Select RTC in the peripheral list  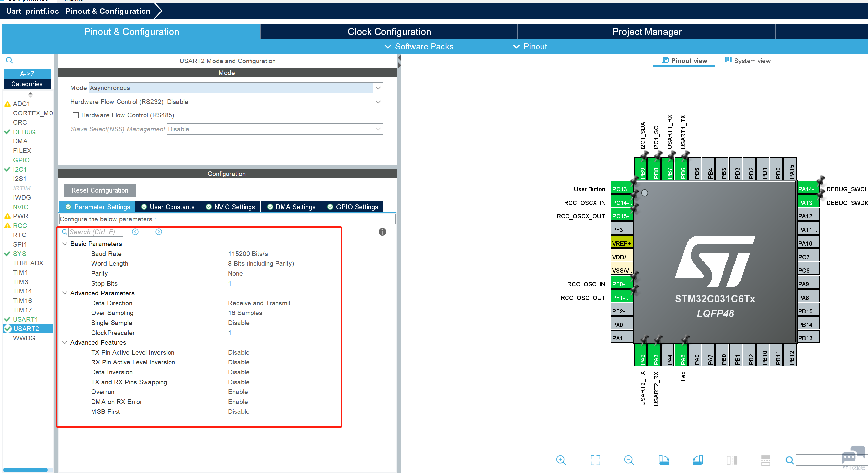[19, 235]
